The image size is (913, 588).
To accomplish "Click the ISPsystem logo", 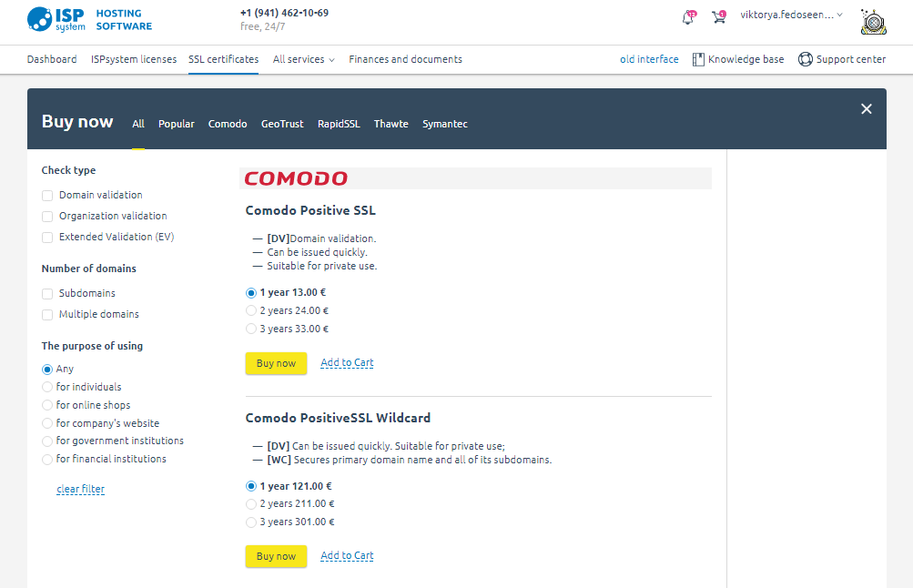I will (56, 19).
